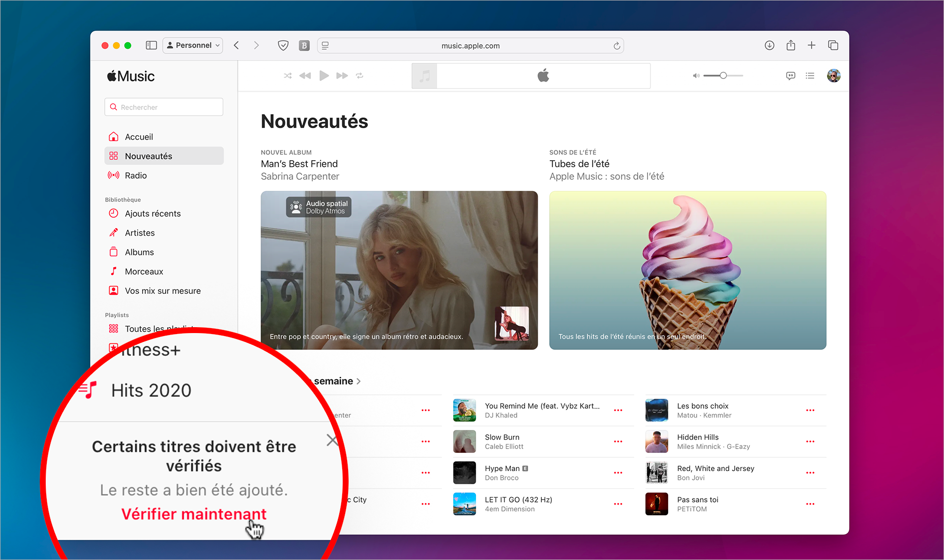944x560 pixels.
Task: Click the next track button
Action: click(342, 76)
